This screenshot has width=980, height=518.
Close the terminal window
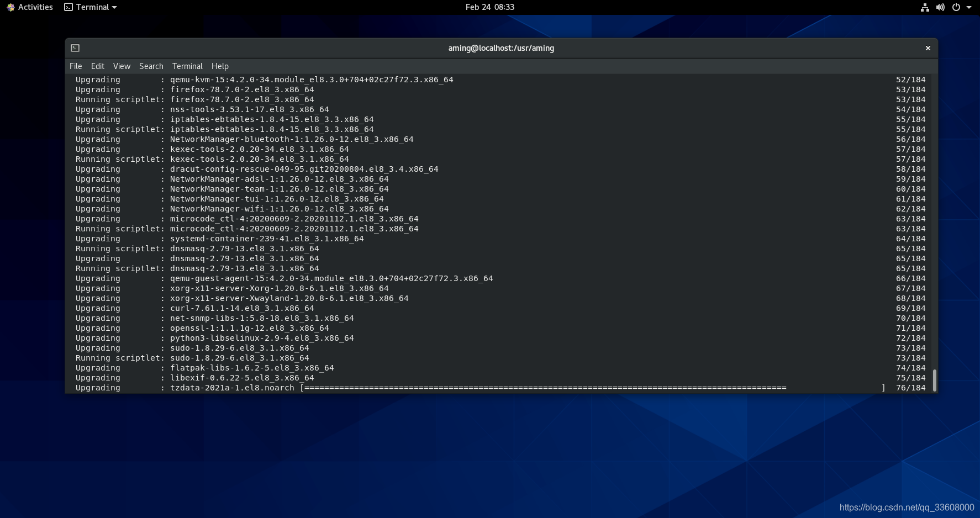(928, 48)
